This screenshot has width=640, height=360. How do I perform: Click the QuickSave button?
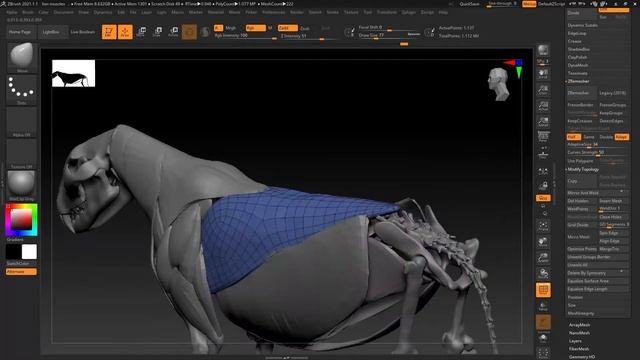[470, 4]
